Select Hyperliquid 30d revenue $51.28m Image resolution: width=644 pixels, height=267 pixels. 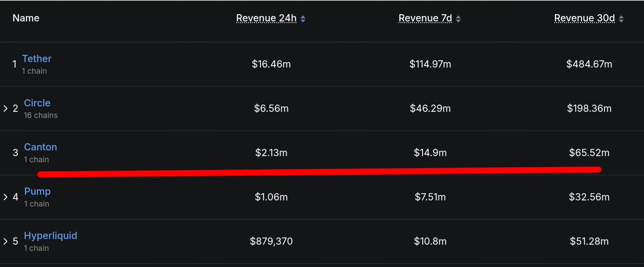(589, 242)
